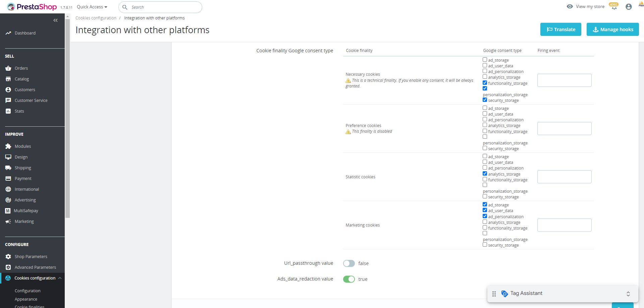This screenshot has width=644, height=308.
Task: Click the Shop Parameters gear icon
Action: [x=8, y=257]
